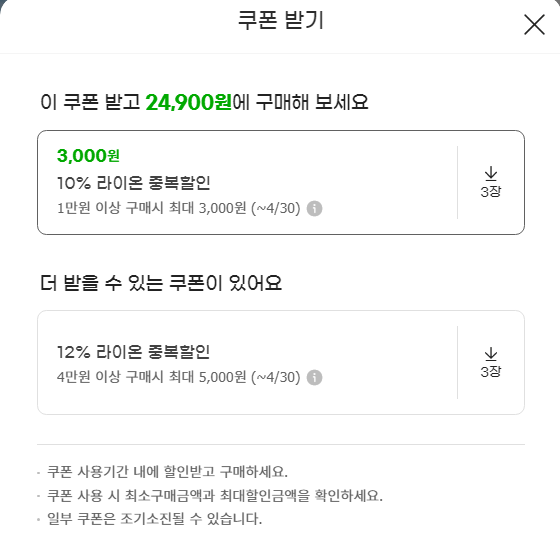Click the 최소구매금액과 최대할인금액 notice line
The height and width of the screenshot is (556, 560).
pyautogui.click(x=215, y=495)
